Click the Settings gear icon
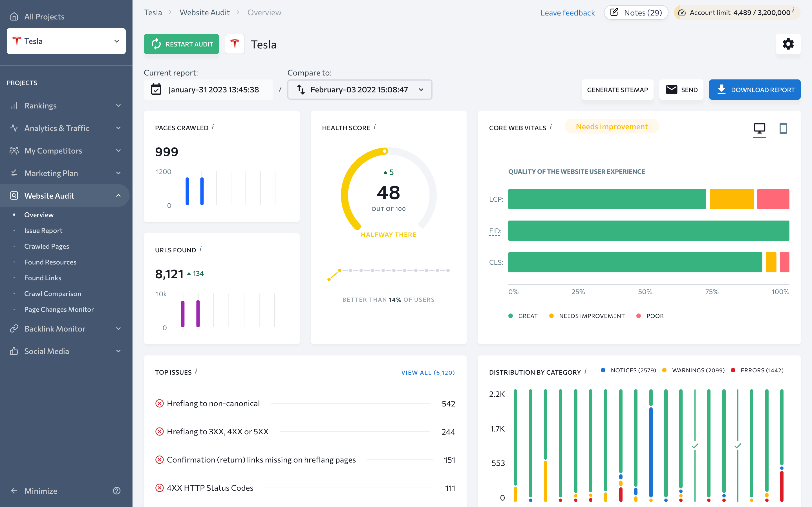Screen dimensions: 812x507 click(x=789, y=44)
